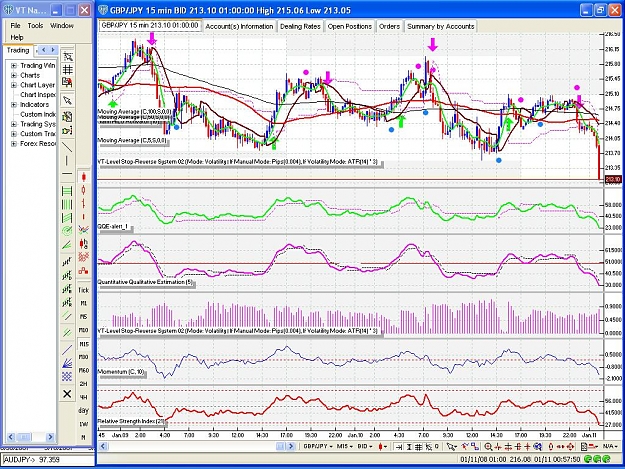Click the QQE-alert_1 indicator label

tap(114, 227)
